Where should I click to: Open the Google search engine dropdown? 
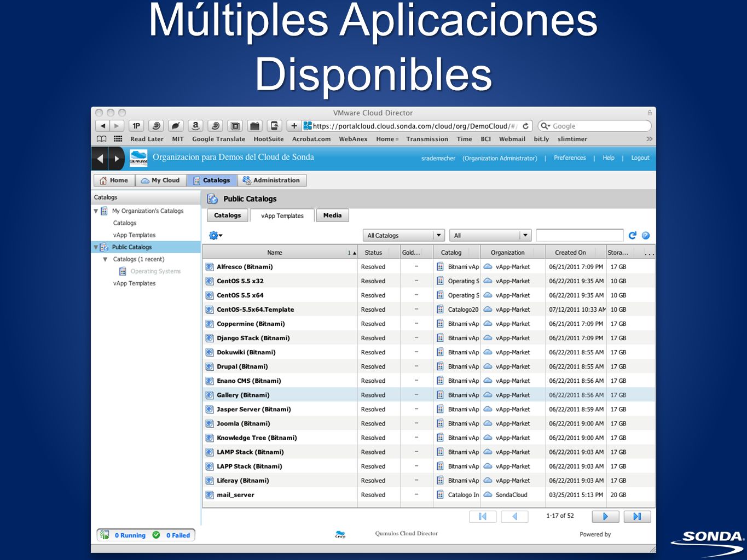(546, 126)
